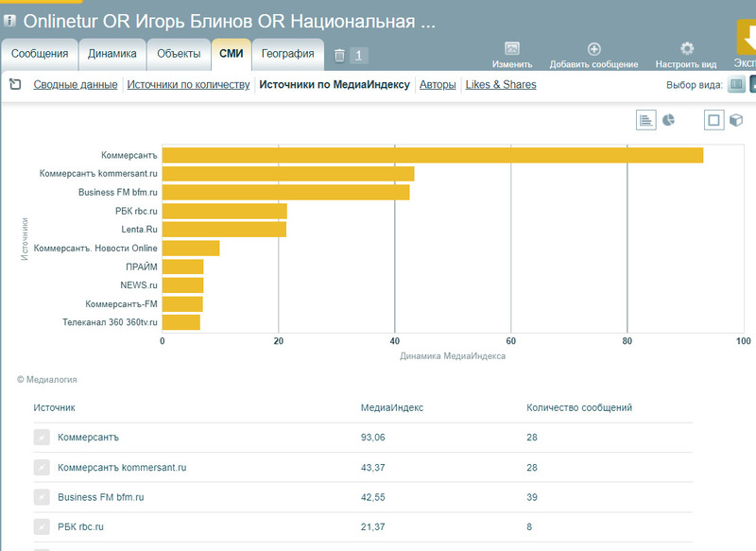This screenshot has height=551, width=756.
Task: Click the Телеканал 360 360tv.ru chart bar
Action: pos(181,322)
